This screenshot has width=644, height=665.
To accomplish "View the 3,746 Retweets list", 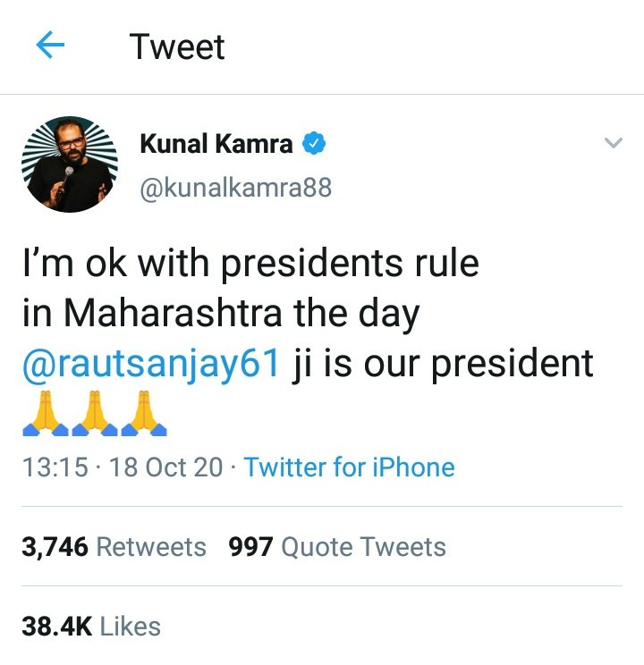I will tap(114, 547).
